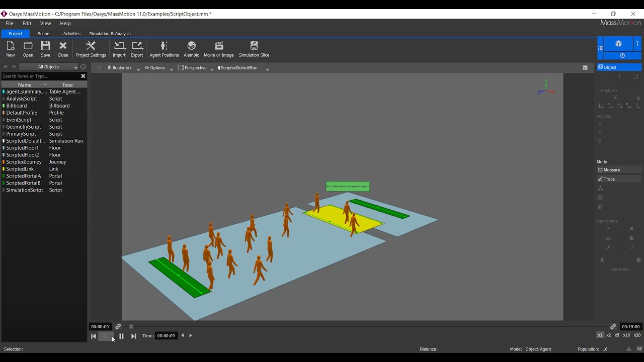This screenshot has height=362, width=644.
Task: Set playback speed to x5
Action: coord(617,335)
